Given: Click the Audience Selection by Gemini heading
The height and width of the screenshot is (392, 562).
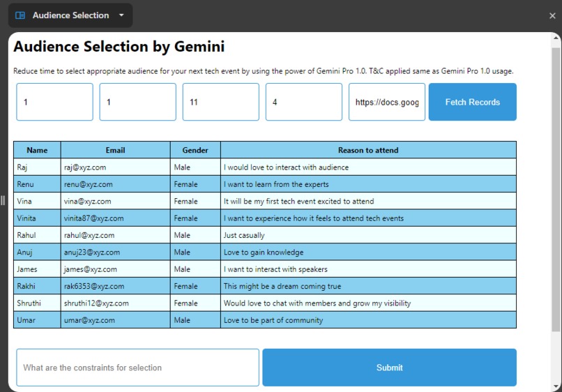Looking at the screenshot, I should pyautogui.click(x=119, y=47).
